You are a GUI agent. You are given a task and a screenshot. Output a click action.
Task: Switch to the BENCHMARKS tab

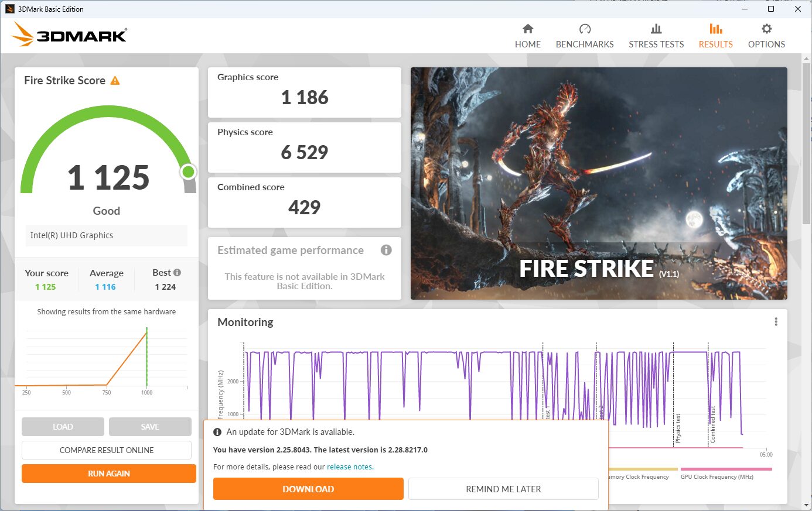tap(585, 44)
